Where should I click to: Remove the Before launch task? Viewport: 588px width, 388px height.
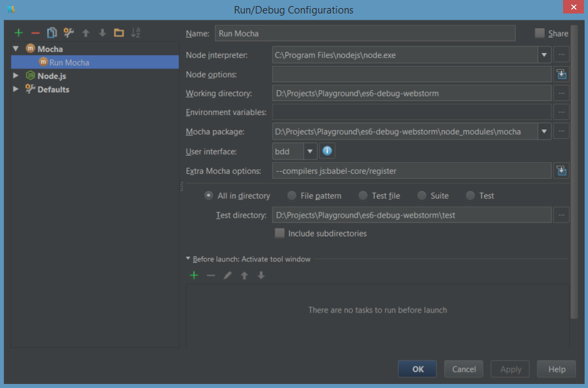(x=211, y=276)
